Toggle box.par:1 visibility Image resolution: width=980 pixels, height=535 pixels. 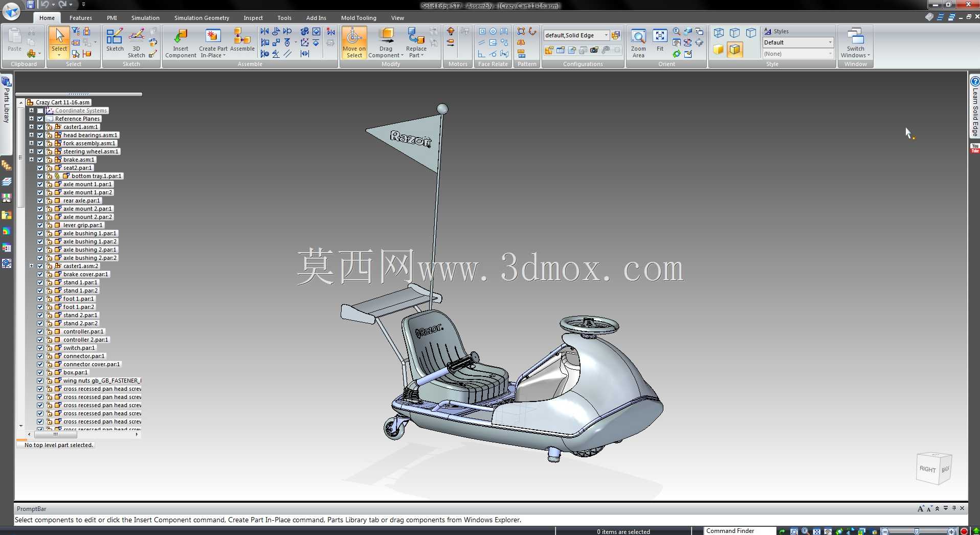40,372
